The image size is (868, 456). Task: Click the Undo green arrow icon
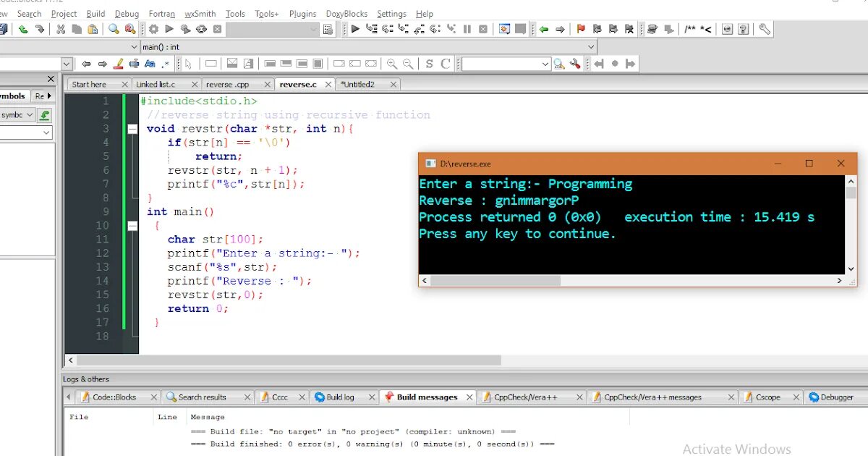[23, 29]
